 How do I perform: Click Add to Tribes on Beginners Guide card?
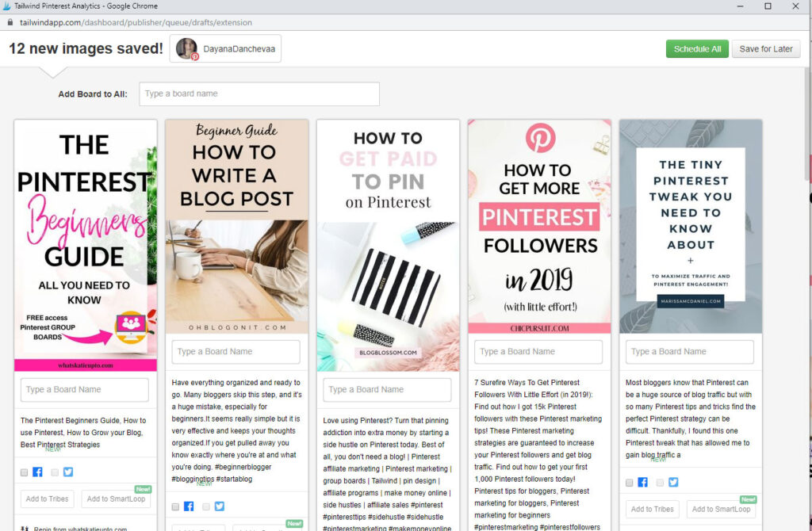click(47, 499)
